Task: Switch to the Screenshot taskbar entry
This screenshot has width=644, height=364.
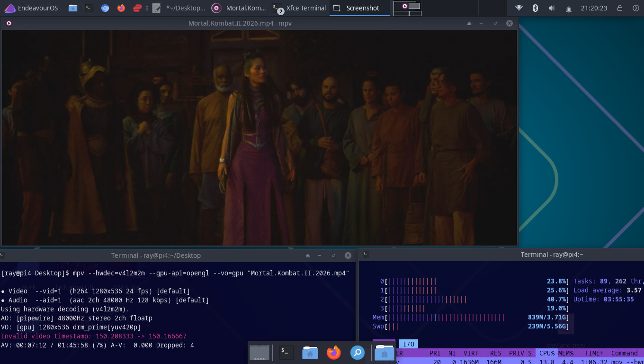Action: pos(359,8)
